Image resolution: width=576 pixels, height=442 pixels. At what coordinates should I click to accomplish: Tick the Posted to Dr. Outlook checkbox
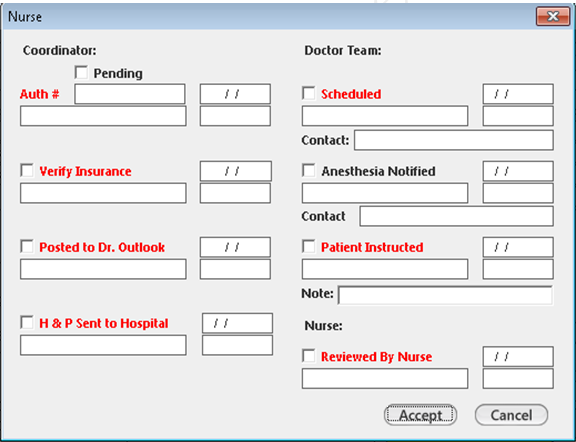27,247
